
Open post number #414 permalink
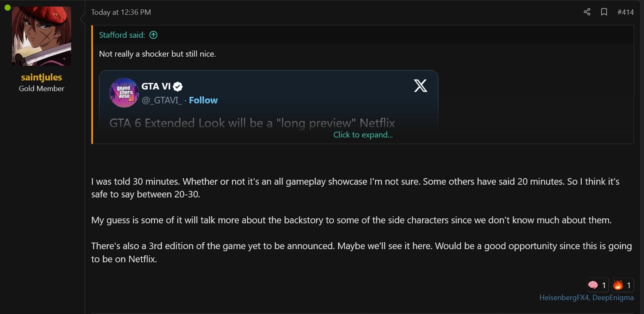[x=625, y=12]
